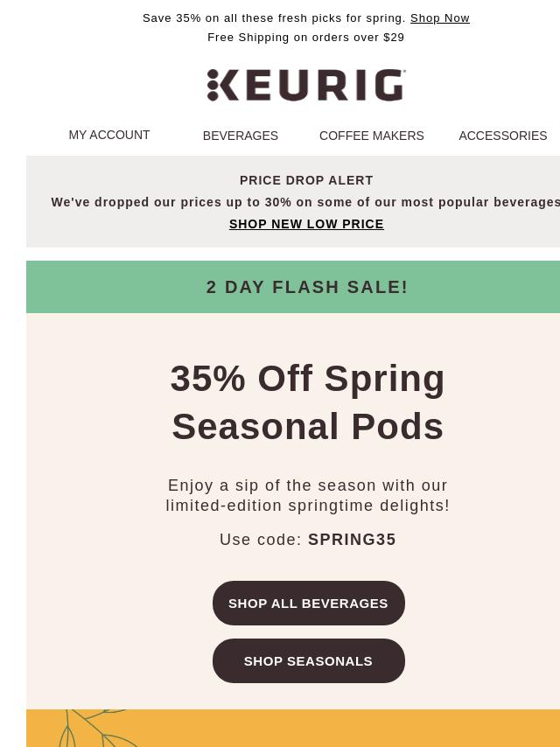Follow the Shop New Low Price link
This screenshot has width=560, height=747.
pyautogui.click(x=306, y=224)
